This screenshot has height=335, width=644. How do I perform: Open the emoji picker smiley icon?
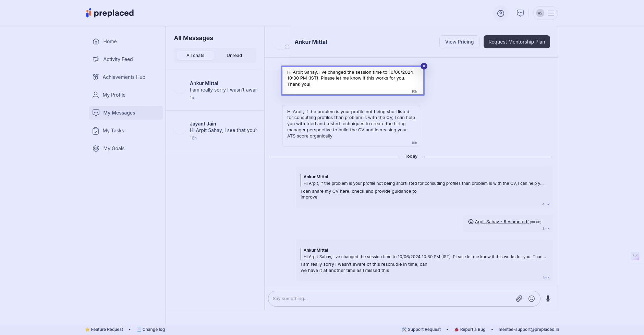pos(531,299)
